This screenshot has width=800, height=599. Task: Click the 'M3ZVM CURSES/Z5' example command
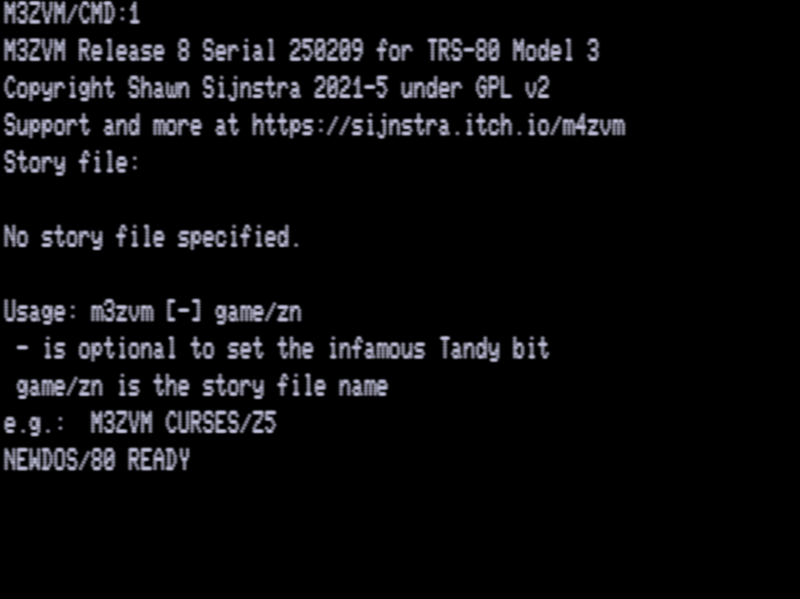point(183,423)
